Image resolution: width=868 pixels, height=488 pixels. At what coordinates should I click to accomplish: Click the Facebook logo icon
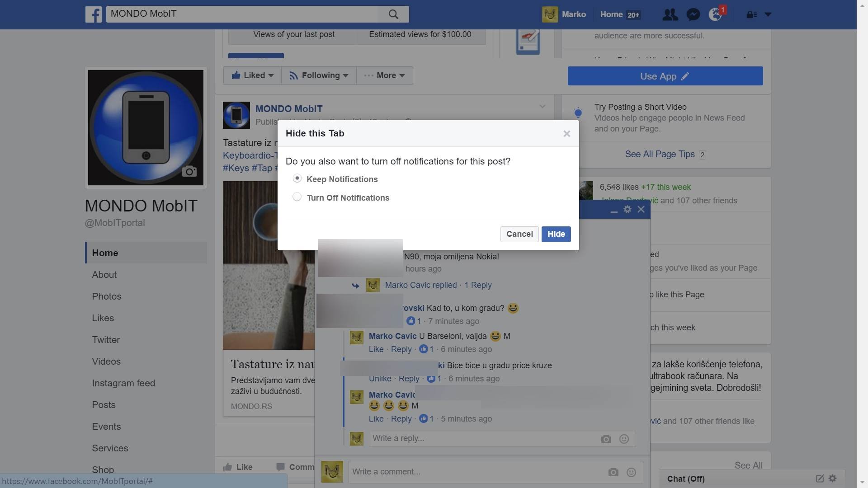coord(94,14)
